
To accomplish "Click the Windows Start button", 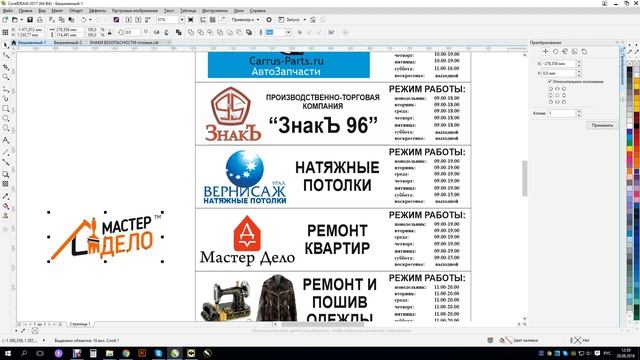I will pos(7,353).
